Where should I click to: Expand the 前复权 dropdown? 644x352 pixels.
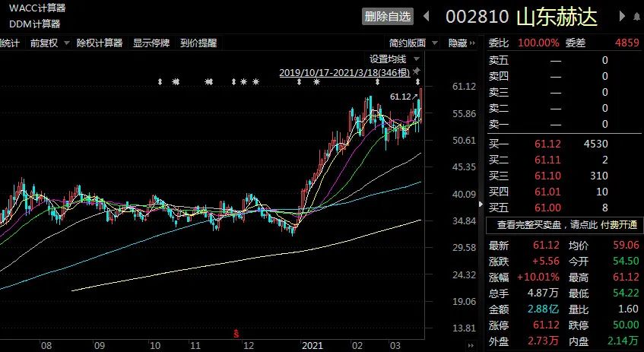click(x=50, y=43)
